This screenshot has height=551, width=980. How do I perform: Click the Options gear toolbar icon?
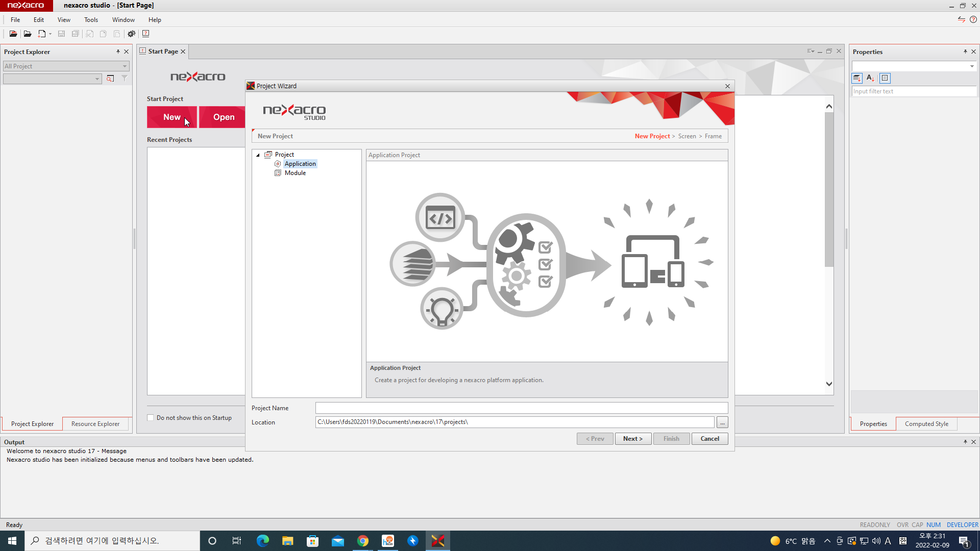(132, 34)
